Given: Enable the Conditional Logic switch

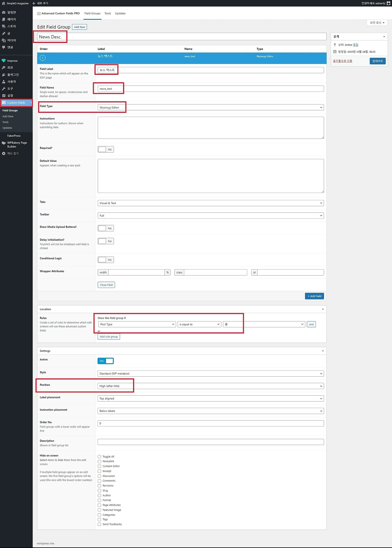Looking at the screenshot, I should pos(106,260).
